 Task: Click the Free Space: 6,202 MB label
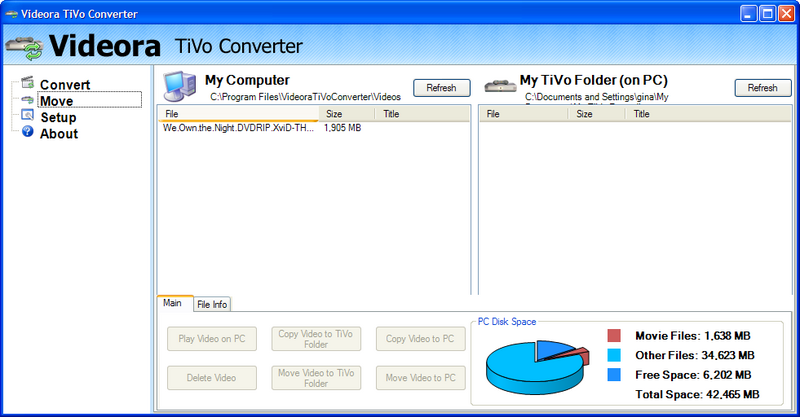[x=693, y=375]
